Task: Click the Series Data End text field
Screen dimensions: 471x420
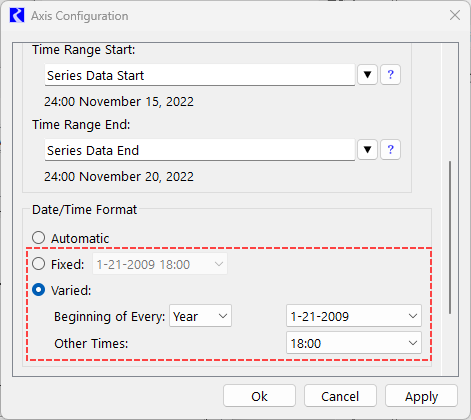Action: pos(200,150)
